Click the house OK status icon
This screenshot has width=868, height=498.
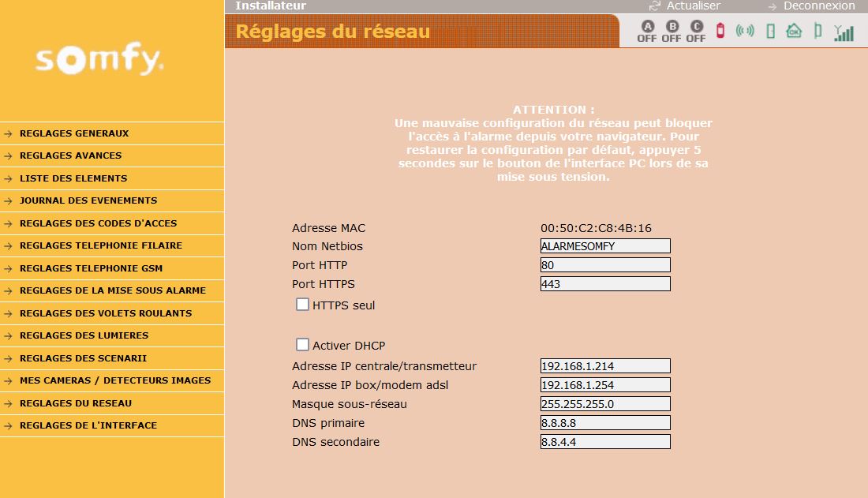point(794,31)
